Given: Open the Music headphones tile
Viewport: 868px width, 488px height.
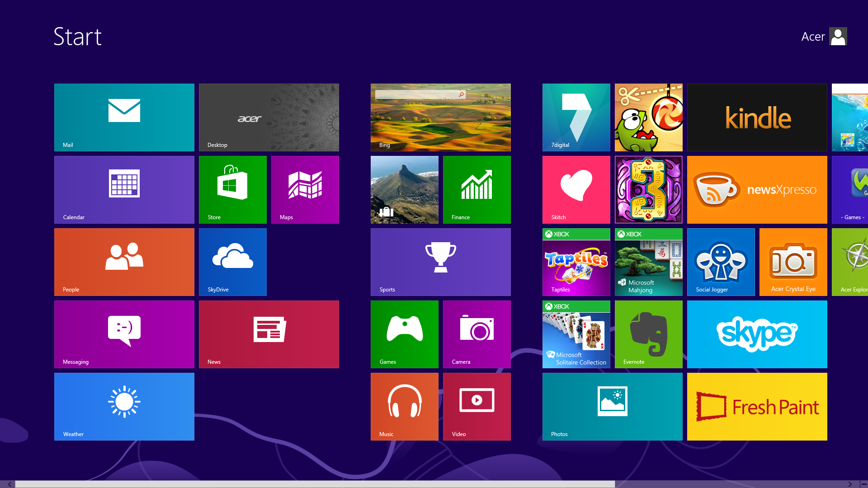Looking at the screenshot, I should click(405, 407).
